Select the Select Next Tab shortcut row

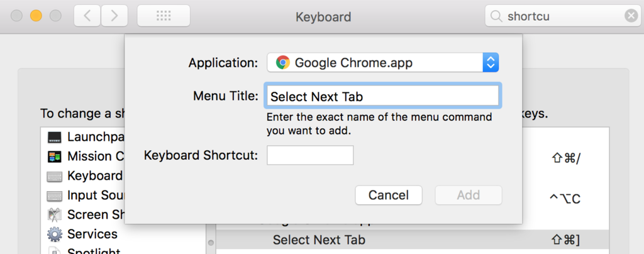click(x=412, y=240)
